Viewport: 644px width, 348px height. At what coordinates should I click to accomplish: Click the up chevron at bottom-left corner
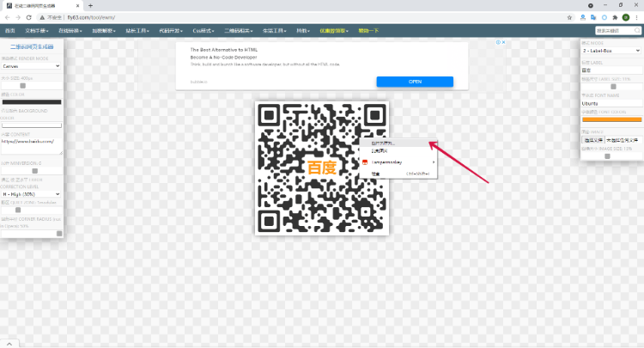click(9, 344)
